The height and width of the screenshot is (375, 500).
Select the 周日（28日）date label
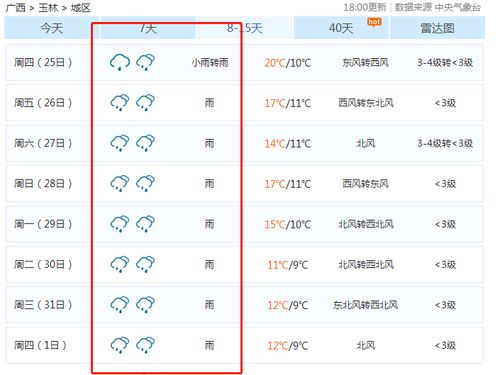coord(43,183)
